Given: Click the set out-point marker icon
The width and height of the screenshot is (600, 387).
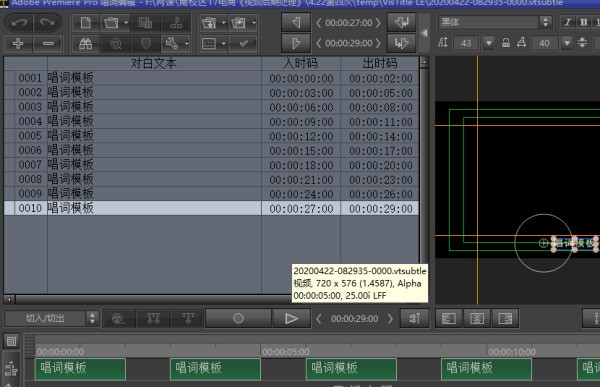Looking at the screenshot, I should (x=296, y=43).
